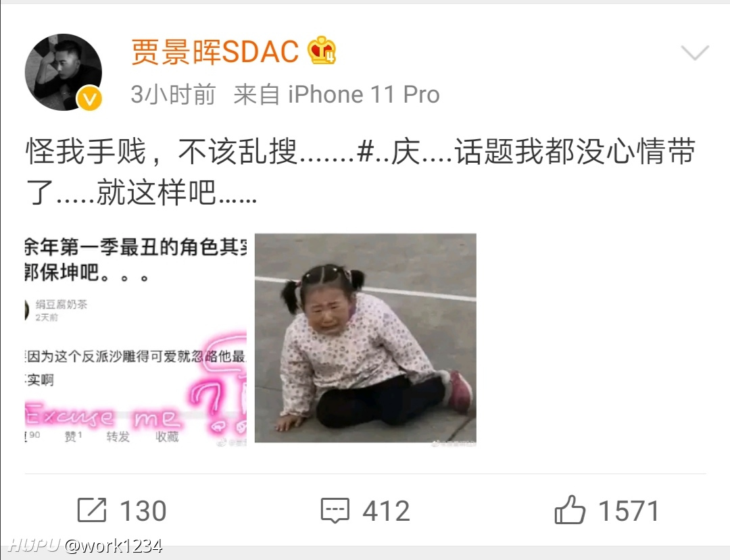Tap the orange V verification badge
The width and height of the screenshot is (730, 560).
tap(89, 98)
